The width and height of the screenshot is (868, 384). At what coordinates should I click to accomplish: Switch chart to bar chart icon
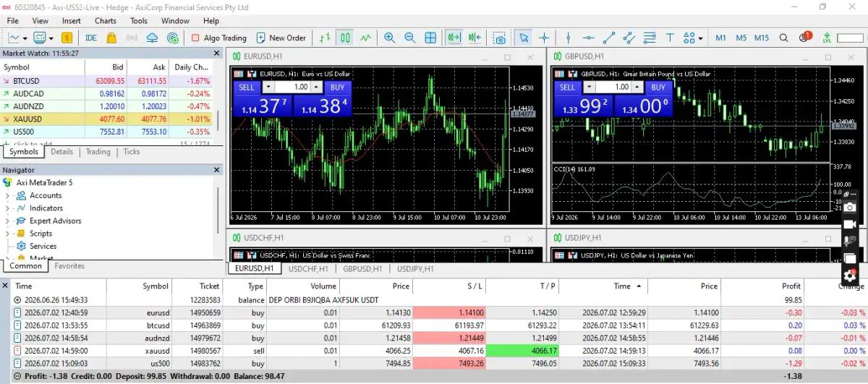325,38
